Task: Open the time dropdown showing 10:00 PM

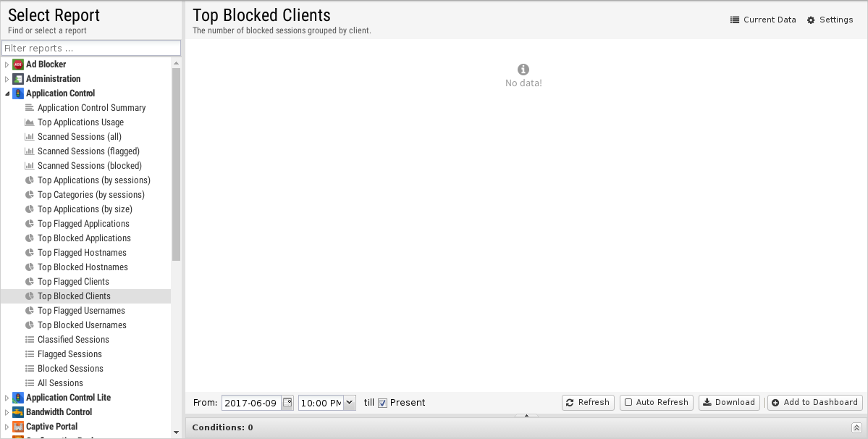Action: [350, 403]
